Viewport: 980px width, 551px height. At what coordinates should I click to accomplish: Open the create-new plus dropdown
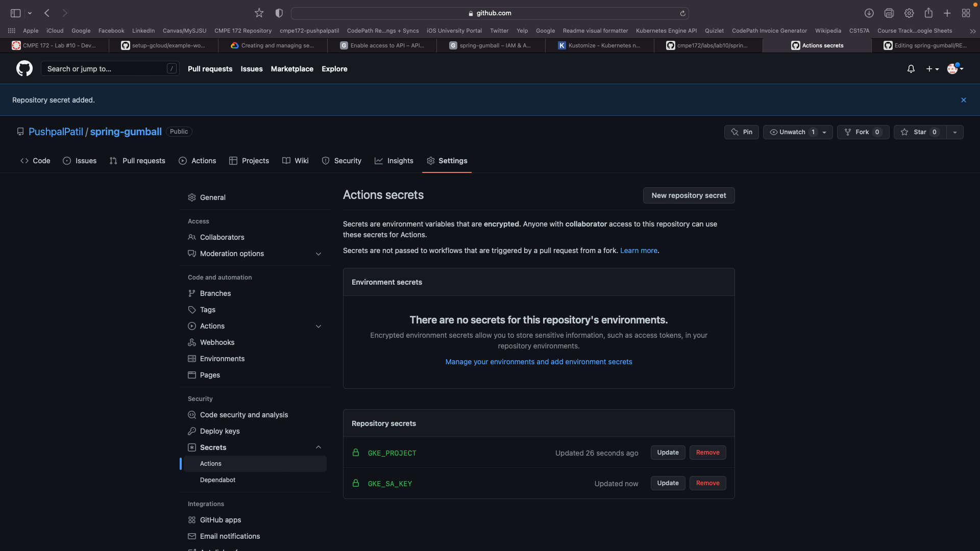pyautogui.click(x=932, y=69)
